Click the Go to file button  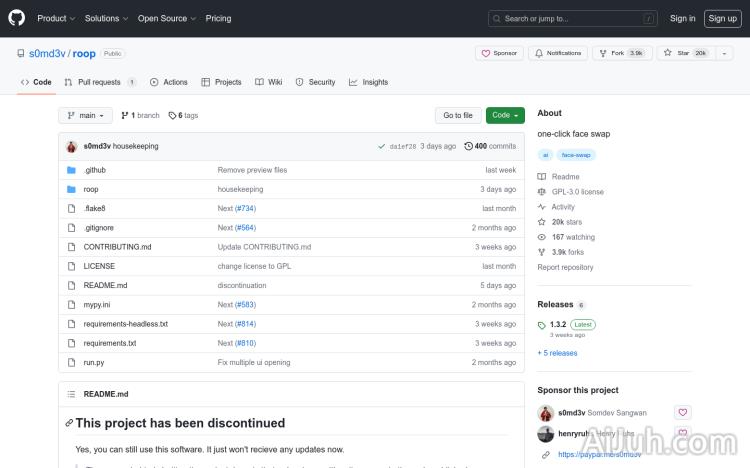click(458, 115)
